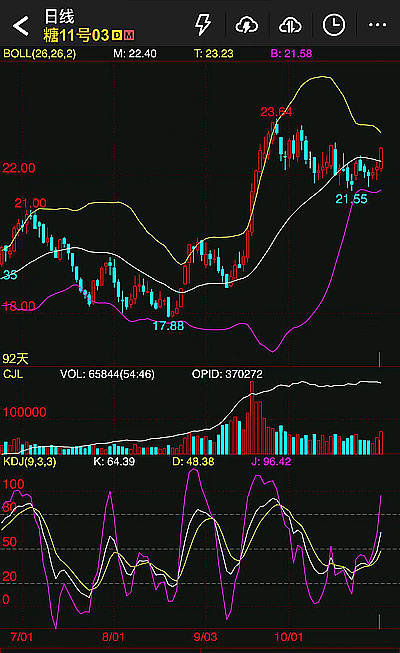Open the lightning bolt quick trade icon
Image resolution: width=400 pixels, height=653 pixels.
(x=203, y=25)
